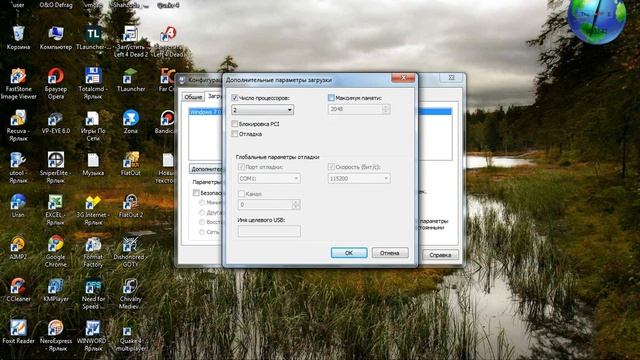Image resolution: width=640 pixels, height=360 pixels.
Task: Select the Игры По Сети icon
Action: tap(93, 125)
